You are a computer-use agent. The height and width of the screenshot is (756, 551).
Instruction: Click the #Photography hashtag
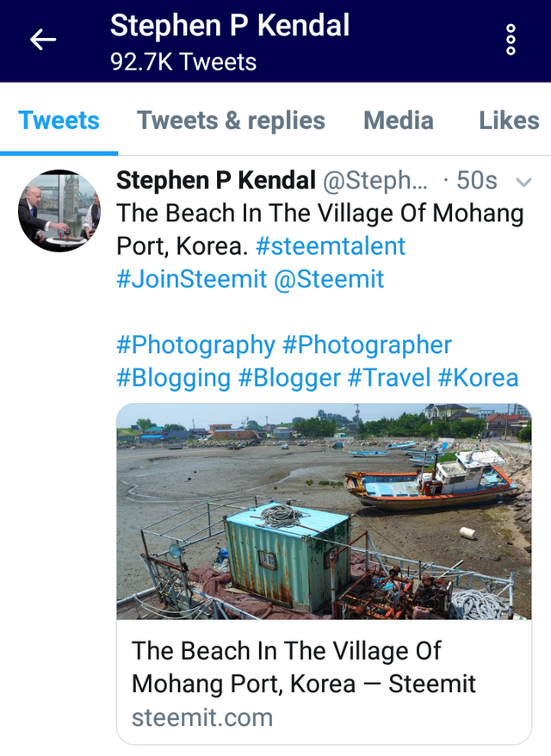[x=195, y=345]
